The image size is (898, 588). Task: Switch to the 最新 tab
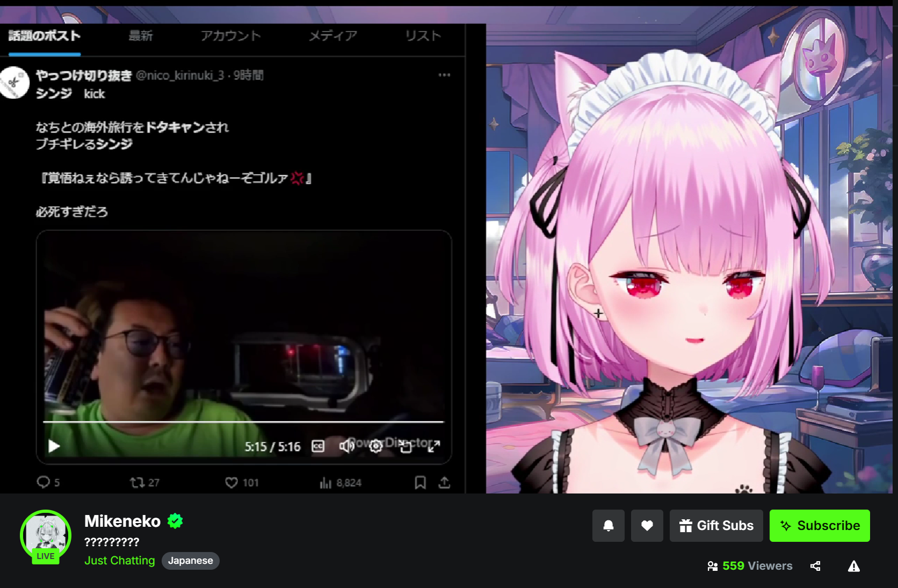pos(141,36)
